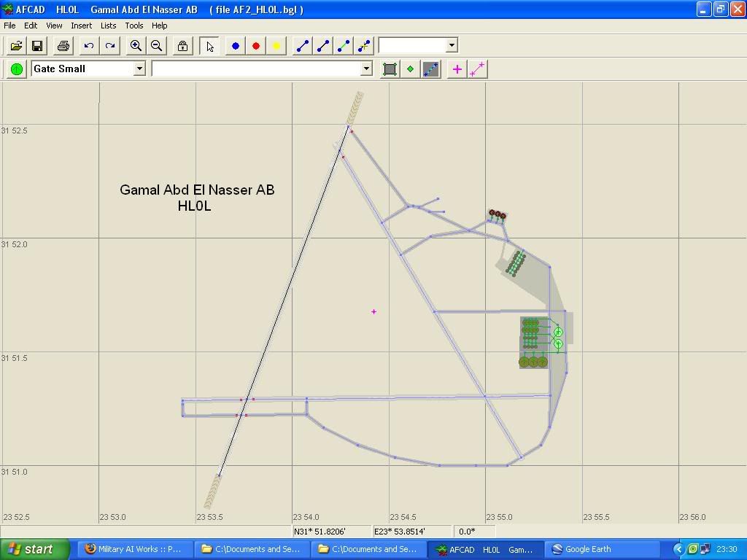This screenshot has height=560, width=747.
Task: Click the '23 54.0' longitude grid label
Action: pyautogui.click(x=306, y=517)
